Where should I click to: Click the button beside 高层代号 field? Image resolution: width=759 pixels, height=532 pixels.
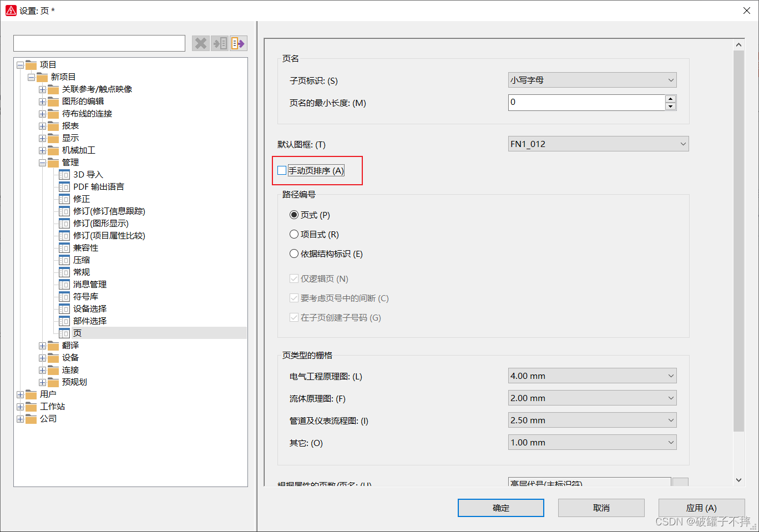coord(680,482)
